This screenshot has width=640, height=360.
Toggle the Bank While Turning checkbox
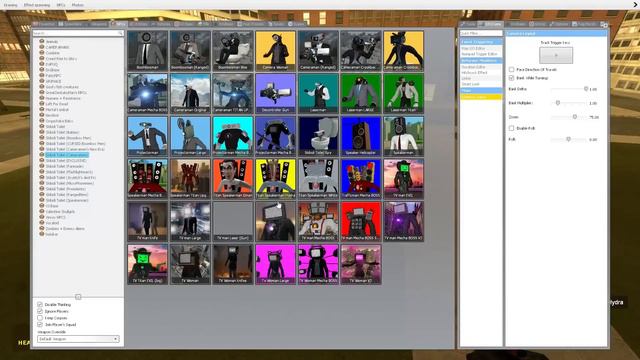[x=511, y=78]
